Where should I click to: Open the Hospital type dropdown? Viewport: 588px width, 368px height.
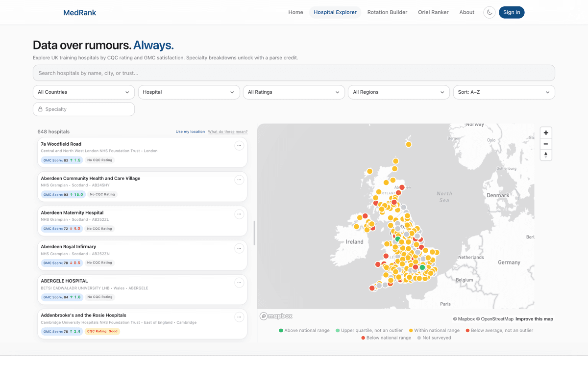click(x=189, y=92)
